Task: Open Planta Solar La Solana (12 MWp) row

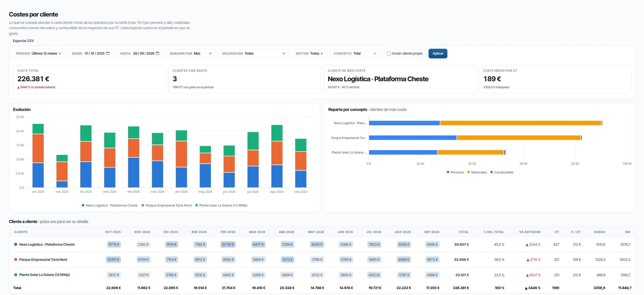Action: tap(322, 275)
